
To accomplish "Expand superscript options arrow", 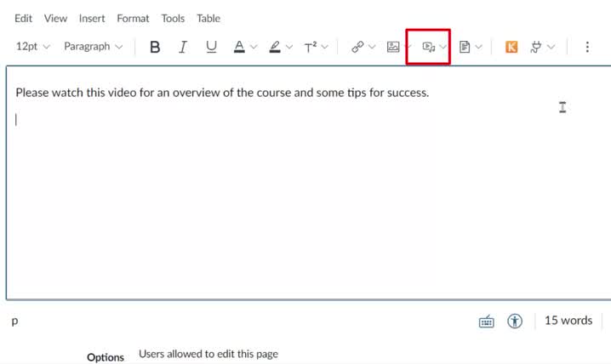I will point(324,47).
